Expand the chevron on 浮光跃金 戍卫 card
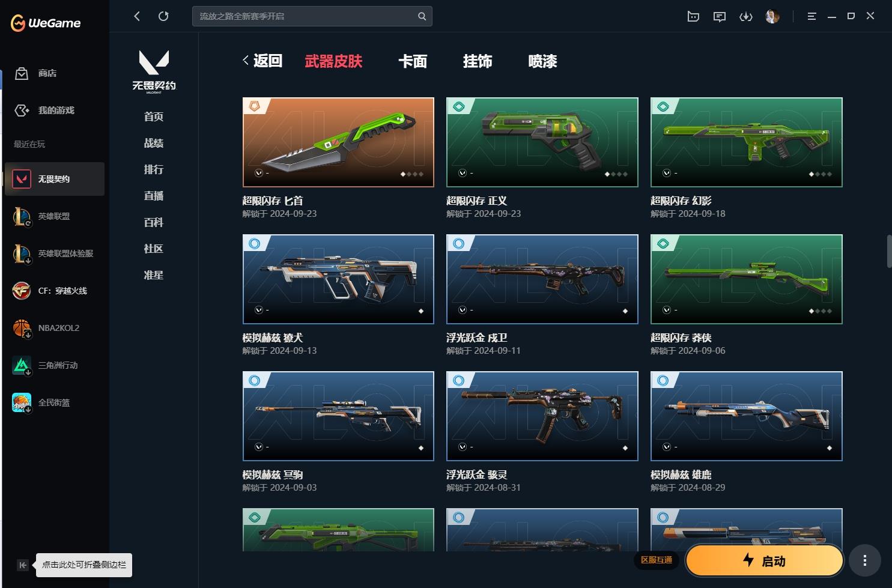Screen dimensions: 892x588 pyautogui.click(x=463, y=310)
